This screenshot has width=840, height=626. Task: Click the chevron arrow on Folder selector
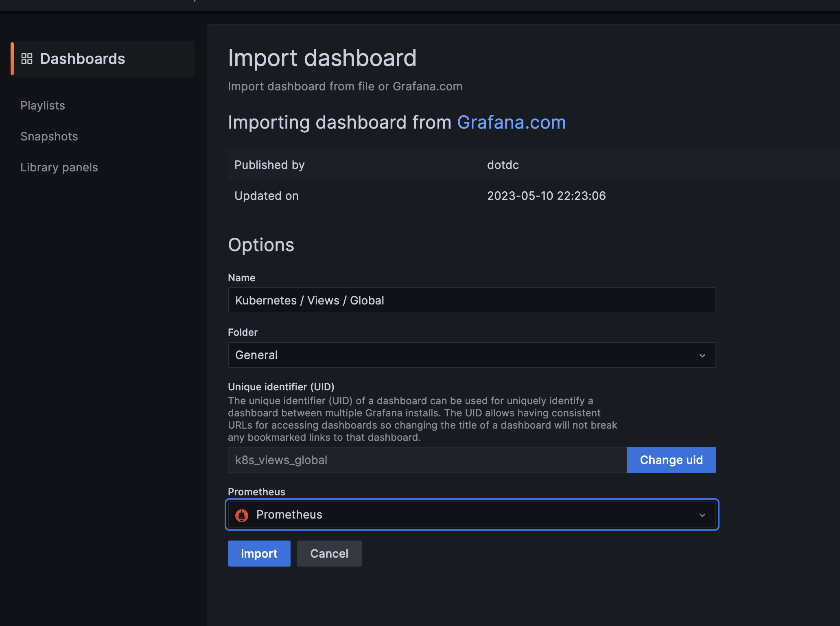click(x=702, y=355)
